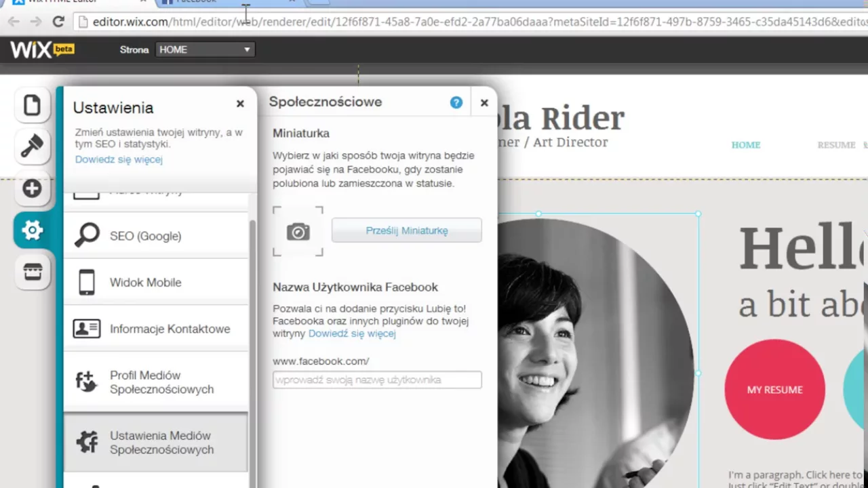
Task: Click the Nazwa Użytkownika Facebook heading
Action: click(355, 287)
